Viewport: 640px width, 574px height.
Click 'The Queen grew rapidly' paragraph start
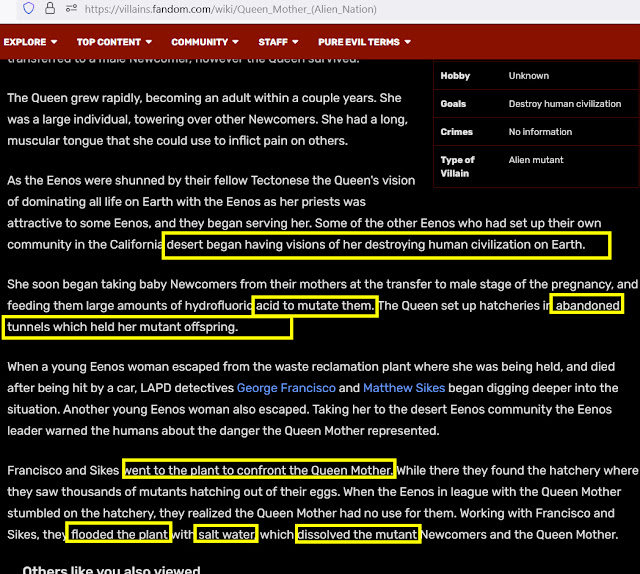point(74,98)
